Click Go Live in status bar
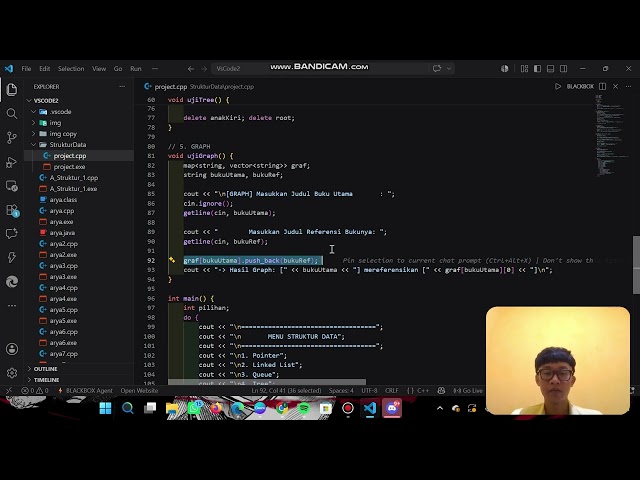 468,391
